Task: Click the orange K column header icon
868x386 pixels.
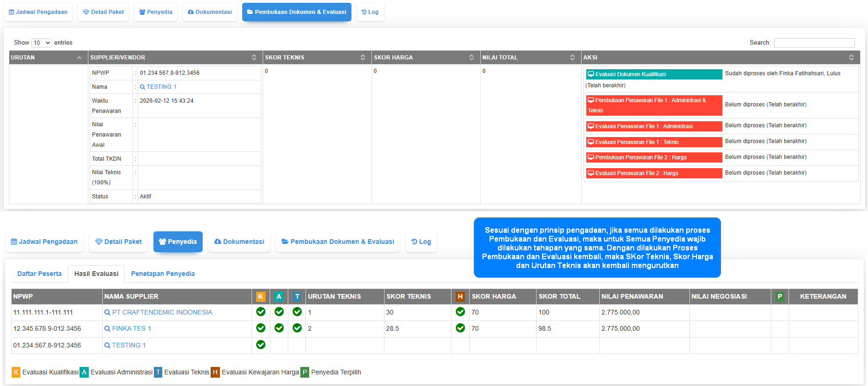Action: [260, 296]
